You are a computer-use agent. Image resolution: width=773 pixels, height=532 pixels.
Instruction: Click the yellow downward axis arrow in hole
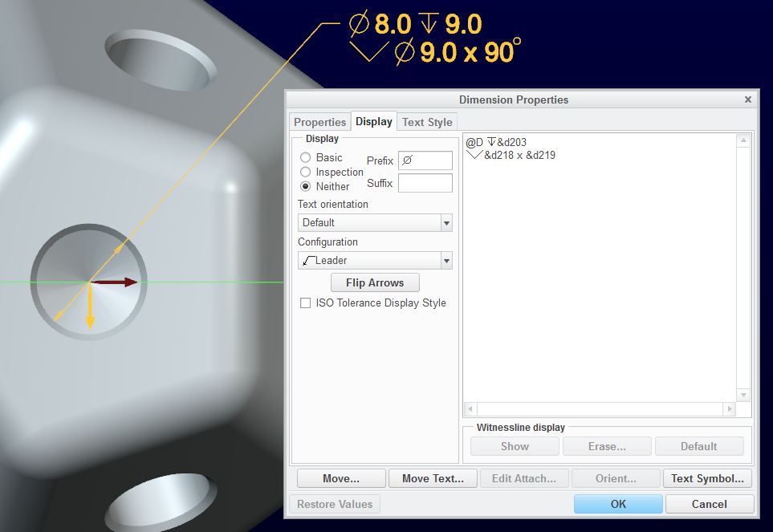(x=90, y=306)
